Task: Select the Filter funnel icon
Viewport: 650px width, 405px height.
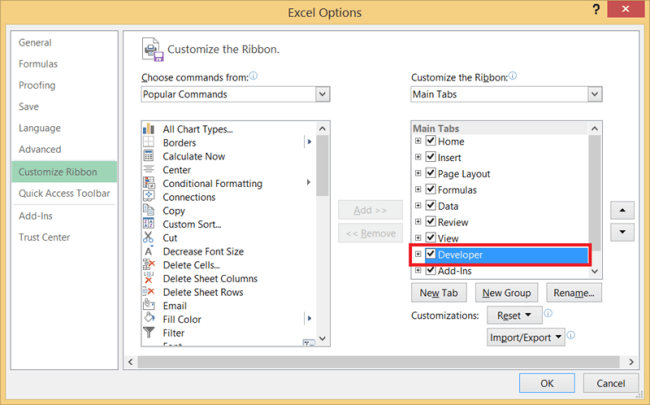Action: (149, 333)
